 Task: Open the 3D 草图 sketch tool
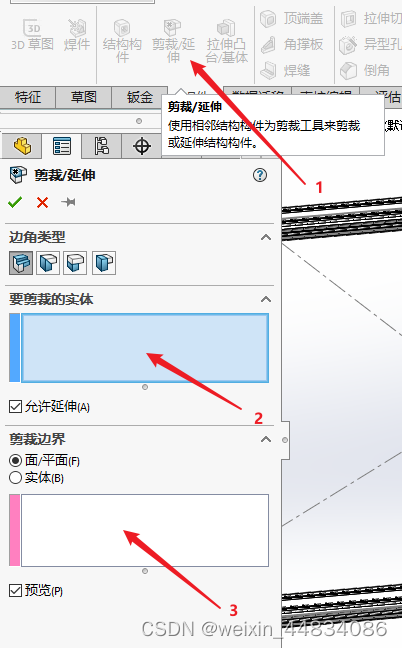32,35
